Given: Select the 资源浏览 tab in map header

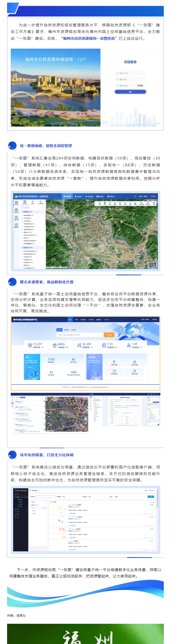Looking at the screenshot, I should pyautogui.click(x=67, y=196).
